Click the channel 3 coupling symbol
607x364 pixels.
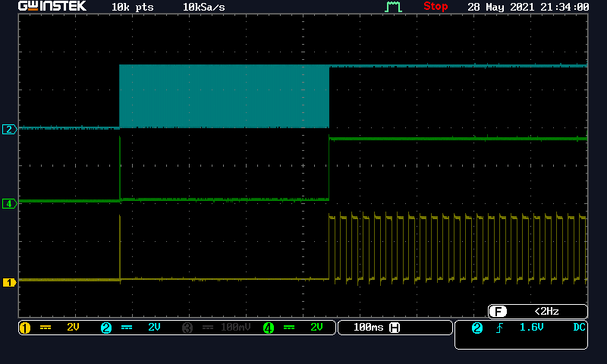pyautogui.click(x=208, y=328)
